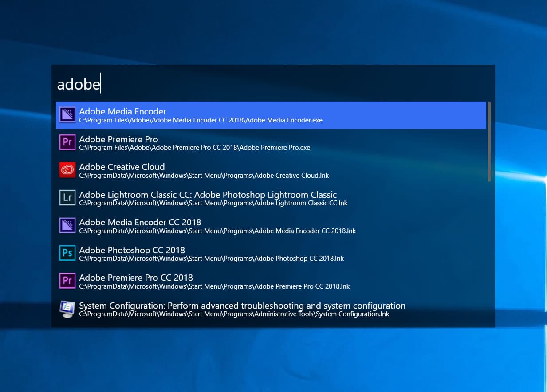Click the Adobe Premiere Pro.exe file path text
The width and height of the screenshot is (547, 392).
click(x=194, y=148)
